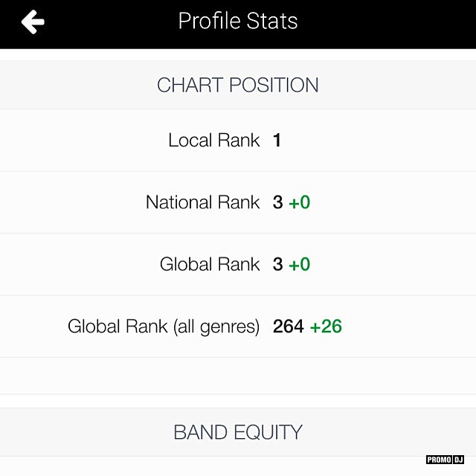Tap the black header bar right of Profile Stats
476x476 pixels.
(387, 22)
